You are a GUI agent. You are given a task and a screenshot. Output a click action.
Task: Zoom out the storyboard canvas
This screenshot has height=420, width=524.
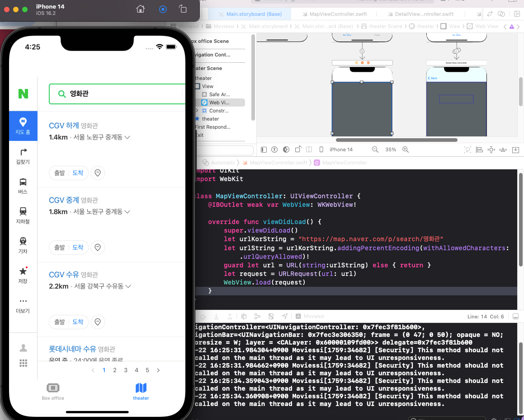[x=375, y=149]
